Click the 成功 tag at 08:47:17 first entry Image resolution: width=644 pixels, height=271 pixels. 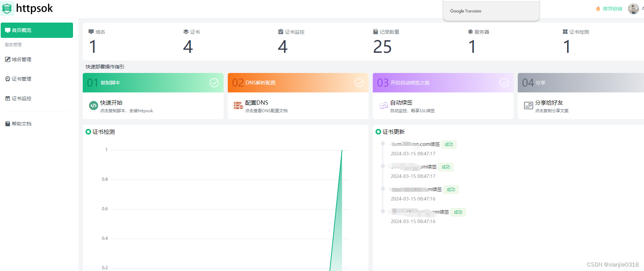pos(449,145)
